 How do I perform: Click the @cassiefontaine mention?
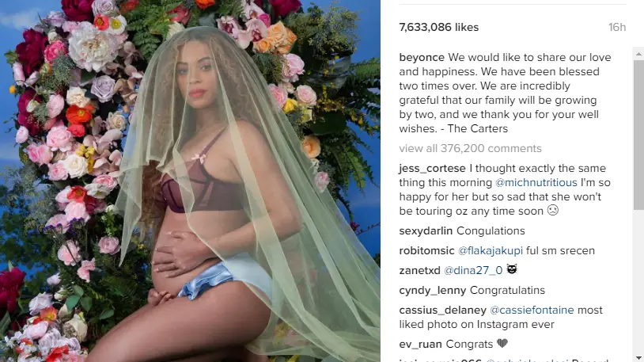click(x=532, y=311)
